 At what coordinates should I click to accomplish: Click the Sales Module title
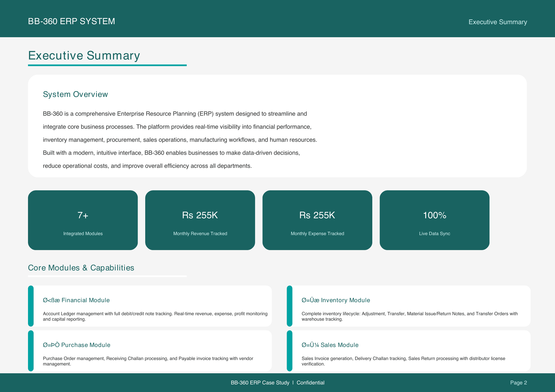330,345
